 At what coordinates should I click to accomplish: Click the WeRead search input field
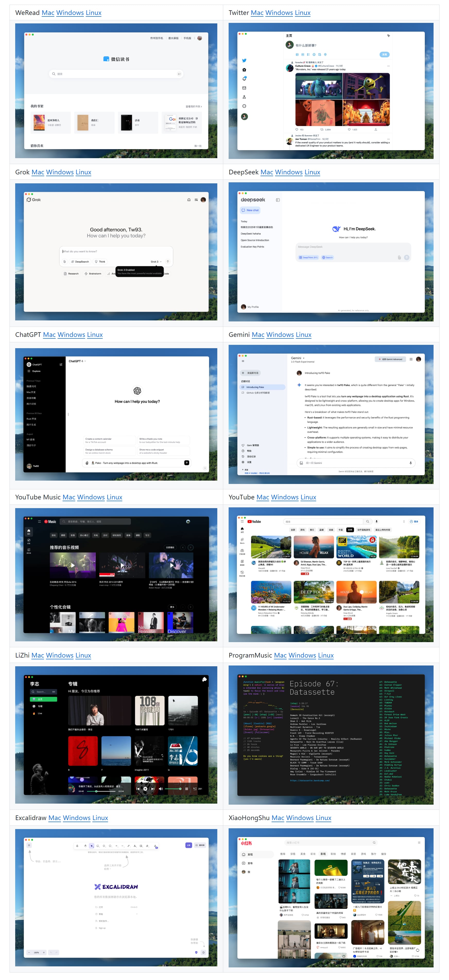click(x=116, y=74)
